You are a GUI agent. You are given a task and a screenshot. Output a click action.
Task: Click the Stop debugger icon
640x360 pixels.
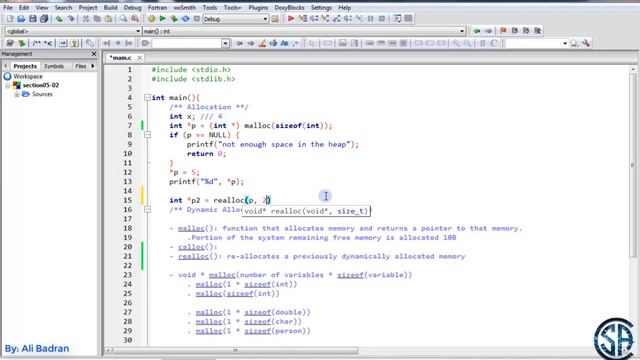tap(382, 19)
